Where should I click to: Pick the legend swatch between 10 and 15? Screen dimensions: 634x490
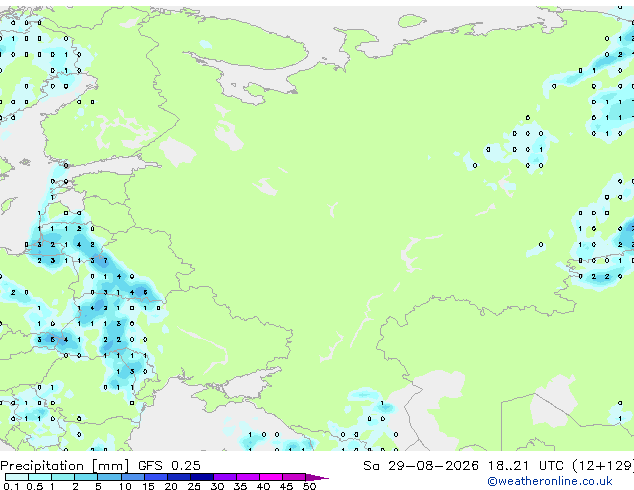[x=133, y=477]
